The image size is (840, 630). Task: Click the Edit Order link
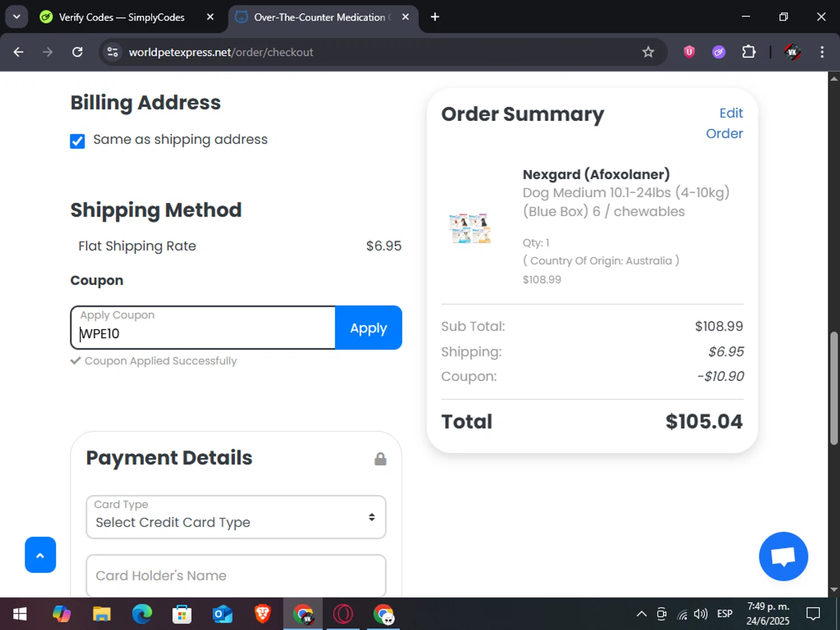click(725, 123)
